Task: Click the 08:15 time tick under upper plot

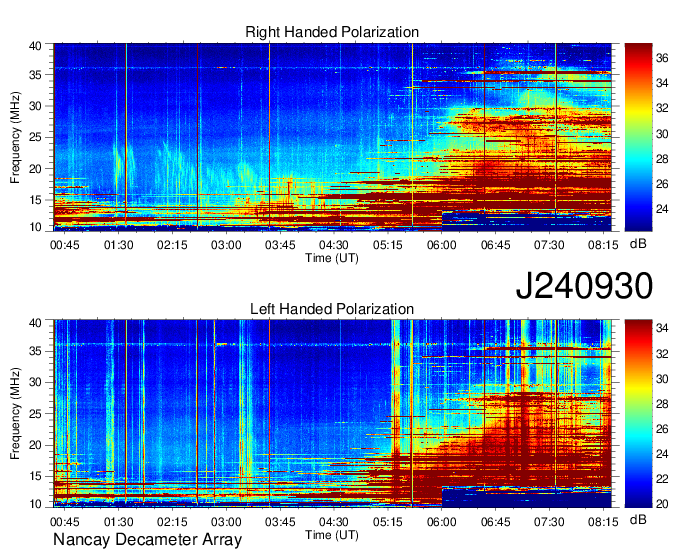Action: click(x=603, y=245)
